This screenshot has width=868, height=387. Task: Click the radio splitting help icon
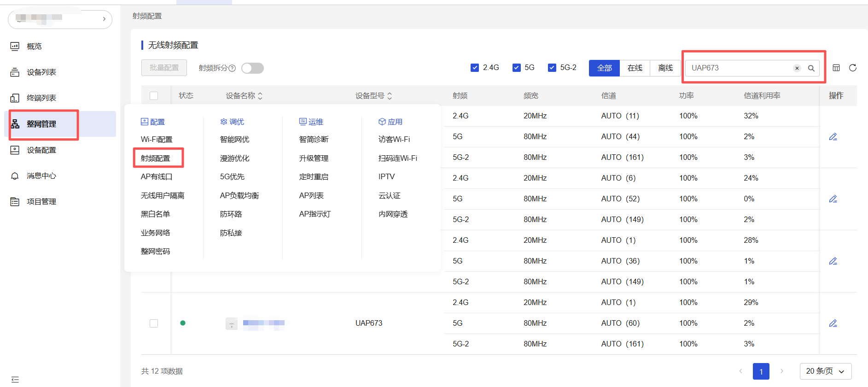(232, 68)
